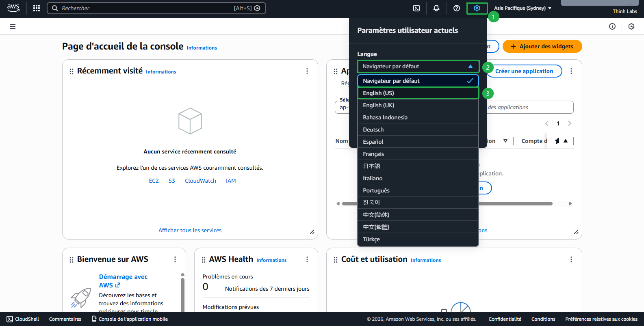Open the services grid menu
Image resolution: width=644 pixels, height=326 pixels.
[x=37, y=8]
